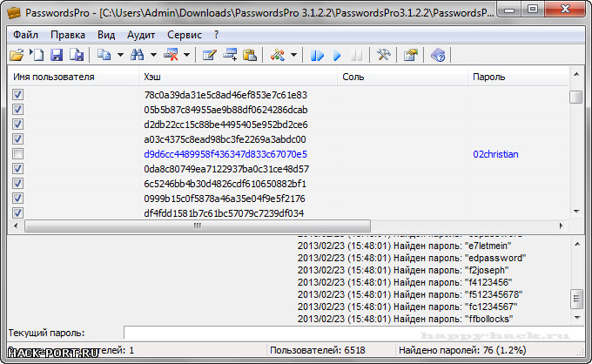Click the delete entries icon with red X
This screenshot has width=592, height=364.
click(x=171, y=55)
